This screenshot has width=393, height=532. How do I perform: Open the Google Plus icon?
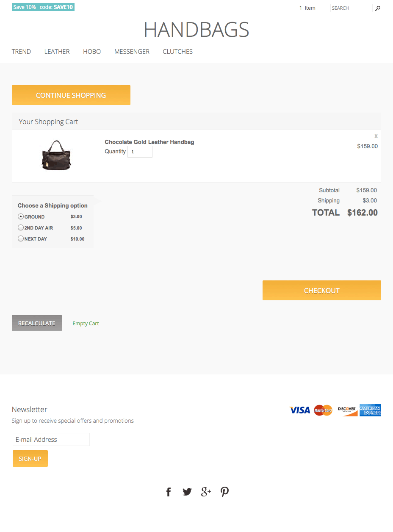[x=206, y=491]
